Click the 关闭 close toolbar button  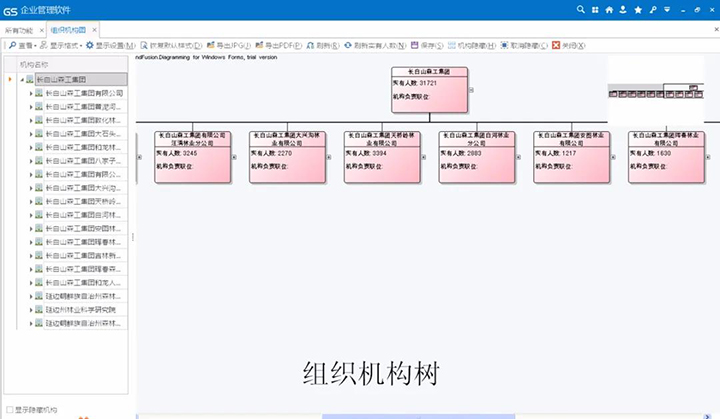coord(566,45)
